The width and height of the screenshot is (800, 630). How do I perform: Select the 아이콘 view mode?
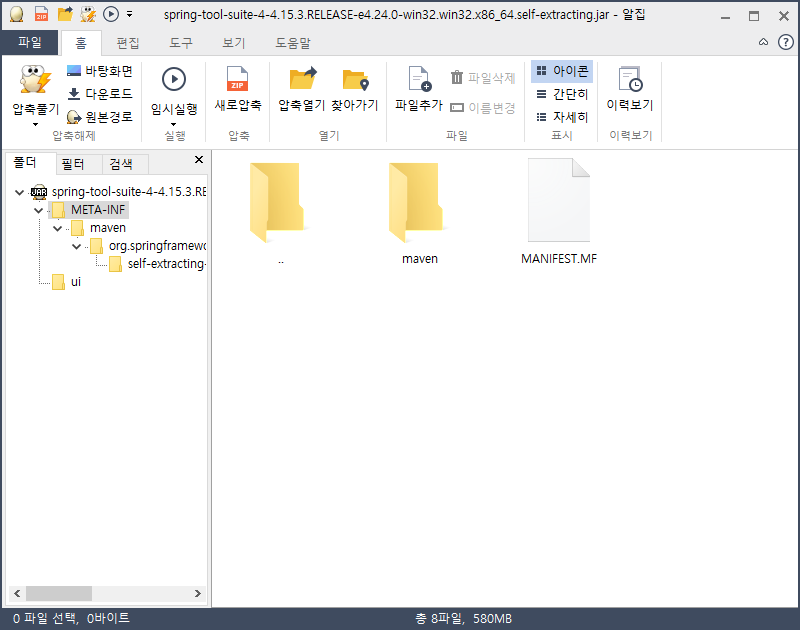562,71
